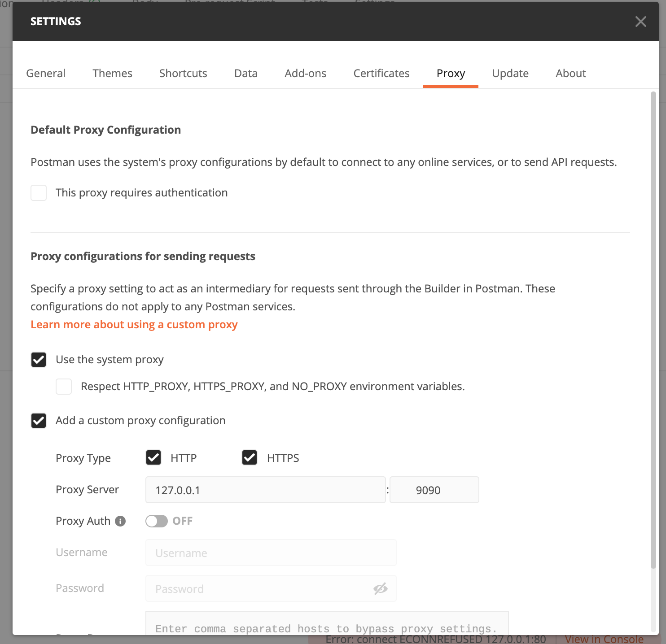
Task: Switch to the General settings tab
Action: (45, 73)
